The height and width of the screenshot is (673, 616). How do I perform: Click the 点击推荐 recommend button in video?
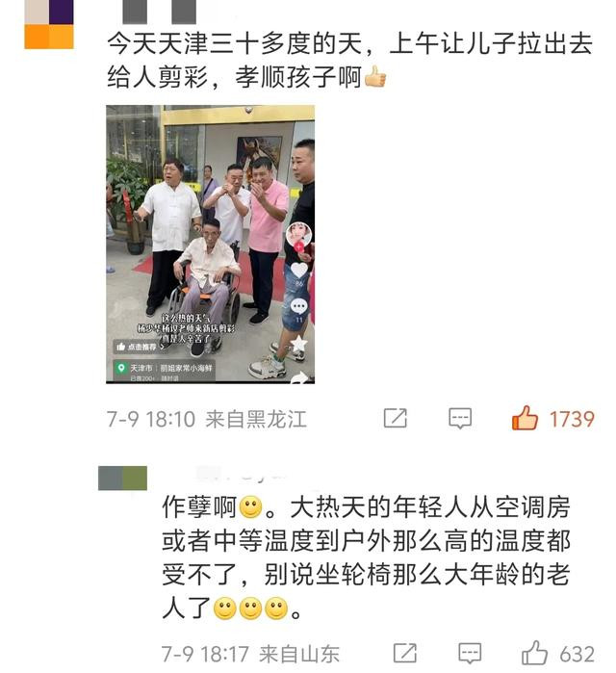pos(139,347)
